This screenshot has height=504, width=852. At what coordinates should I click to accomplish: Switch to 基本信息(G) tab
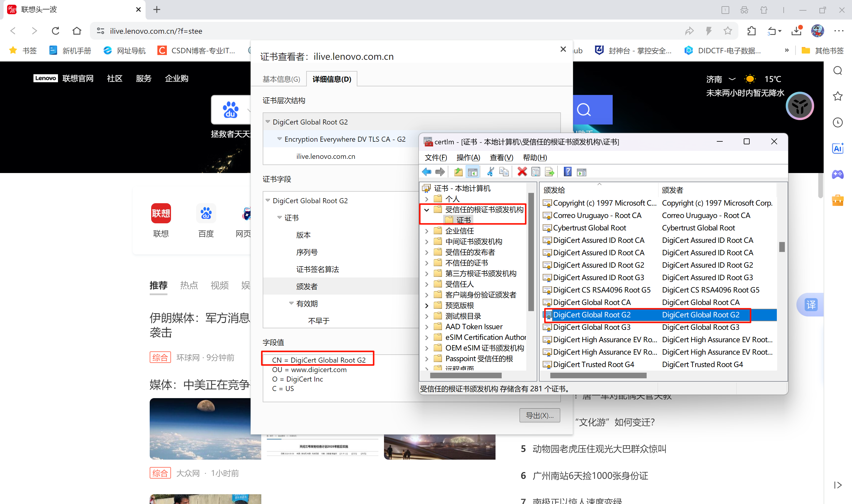point(281,79)
